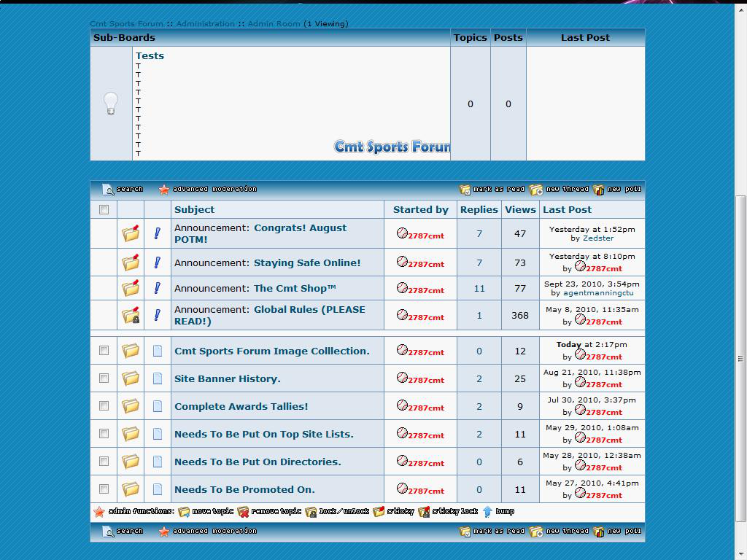Click the top mark as read icon
747x560 pixels.
coord(465,190)
